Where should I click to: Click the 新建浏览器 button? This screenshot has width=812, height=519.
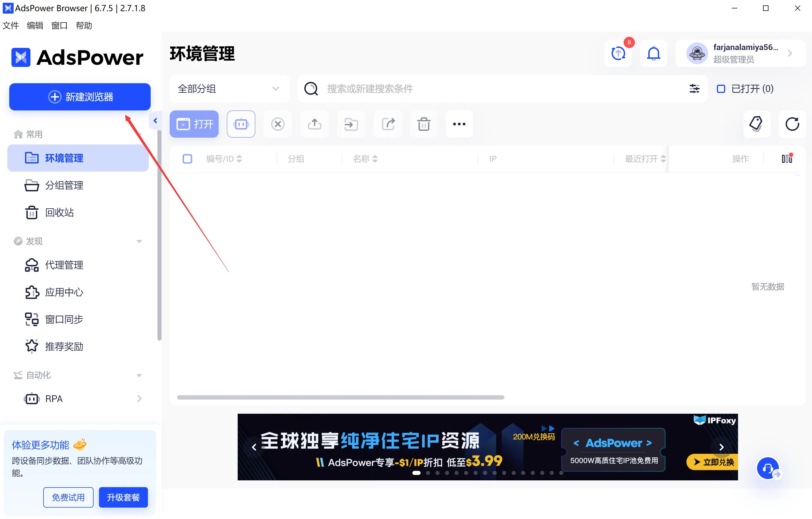coord(80,97)
